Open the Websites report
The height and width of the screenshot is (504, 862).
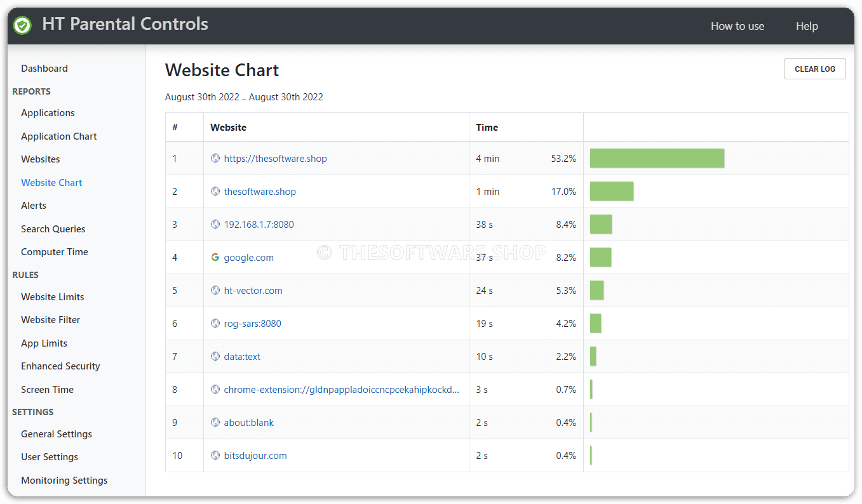tap(41, 159)
